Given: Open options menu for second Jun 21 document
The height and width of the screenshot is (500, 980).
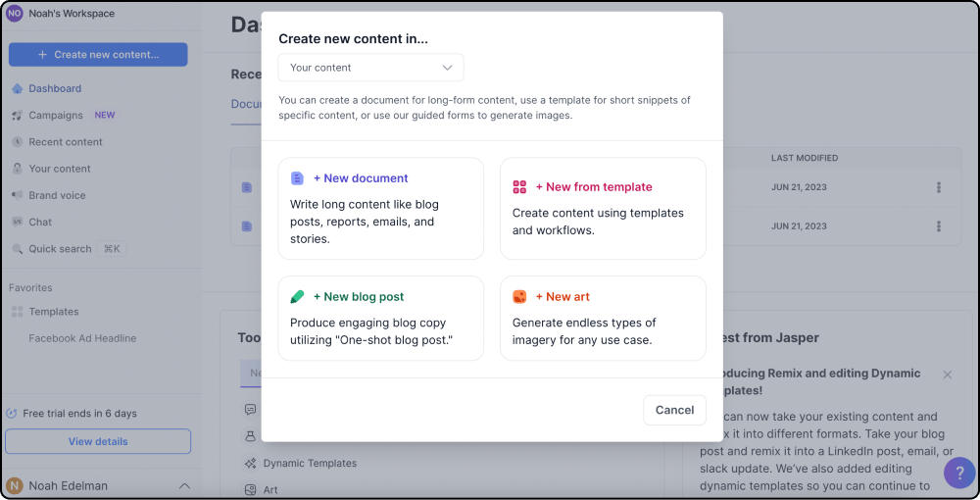Looking at the screenshot, I should click(938, 226).
